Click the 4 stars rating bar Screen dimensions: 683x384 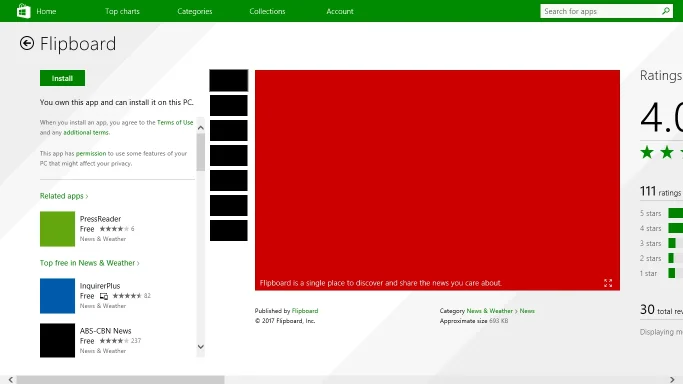(x=676, y=228)
